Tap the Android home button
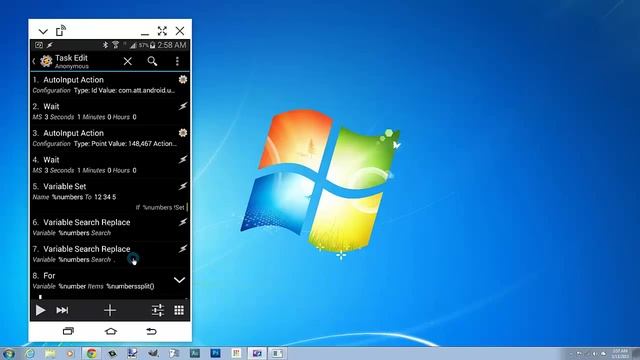Screen dimensions: 640x360 coord(111,331)
